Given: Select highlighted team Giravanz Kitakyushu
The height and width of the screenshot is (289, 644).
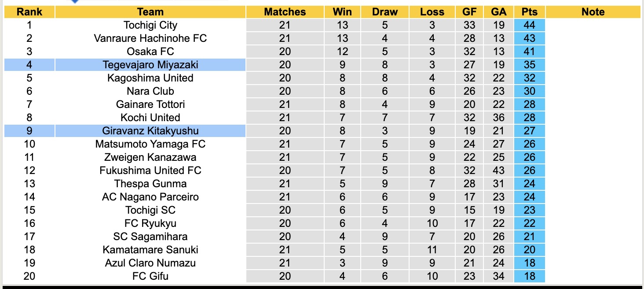Looking at the screenshot, I should tap(150, 131).
